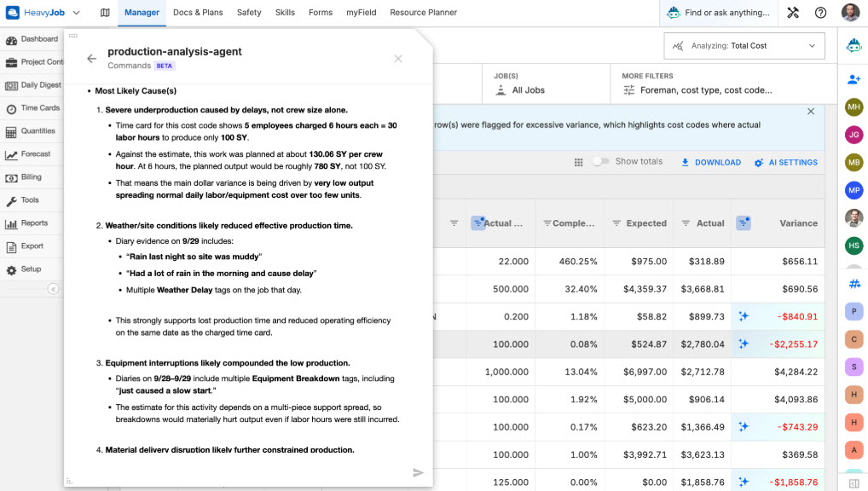868x491 pixels.
Task: Open the tools wrench icon in header
Action: [793, 12]
